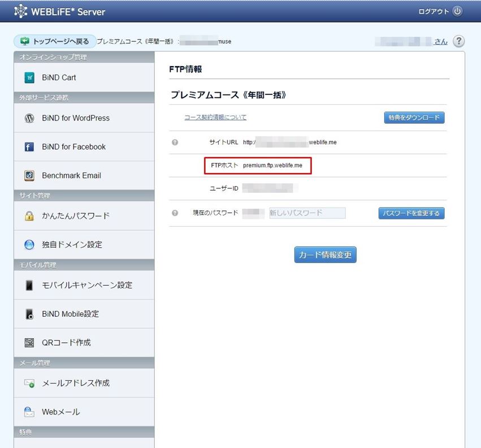Click the QR code icon
481x448 pixels.
tap(29, 343)
